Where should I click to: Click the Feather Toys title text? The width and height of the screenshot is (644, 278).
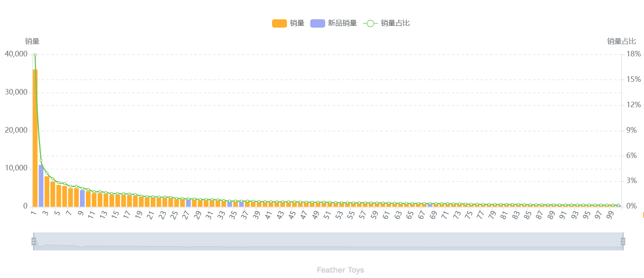click(x=340, y=270)
